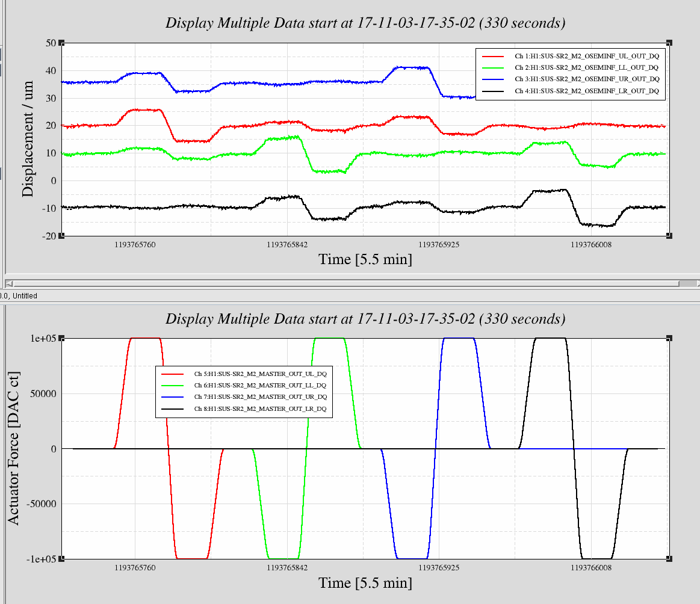Select legend entry Ch 6 MASTER_OUT_LL_DQ

tap(244, 386)
